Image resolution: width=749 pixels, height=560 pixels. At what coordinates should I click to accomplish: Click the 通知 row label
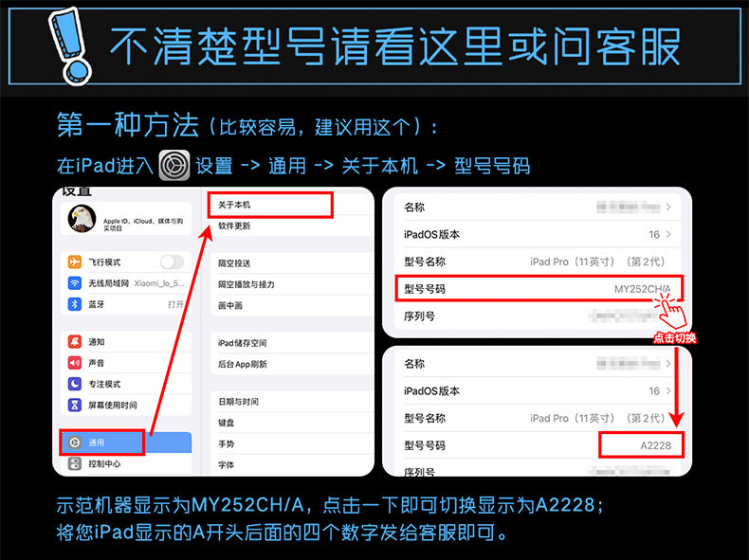96,342
